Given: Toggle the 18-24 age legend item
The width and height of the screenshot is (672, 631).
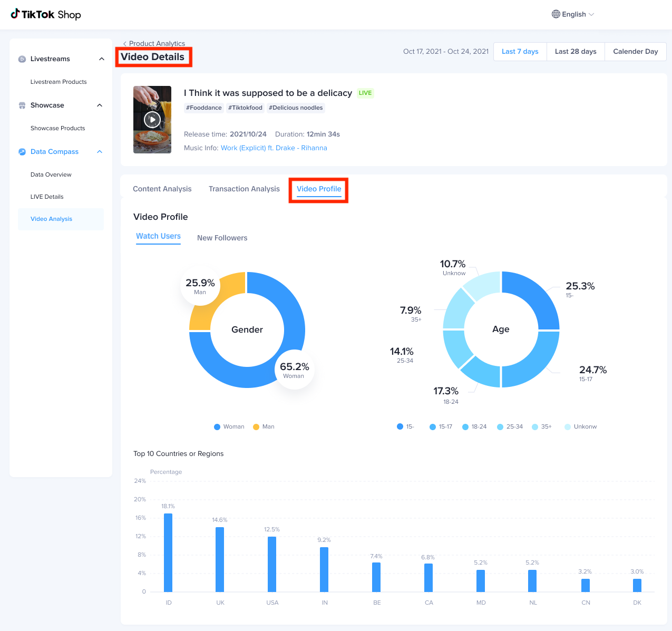Looking at the screenshot, I should coord(474,427).
